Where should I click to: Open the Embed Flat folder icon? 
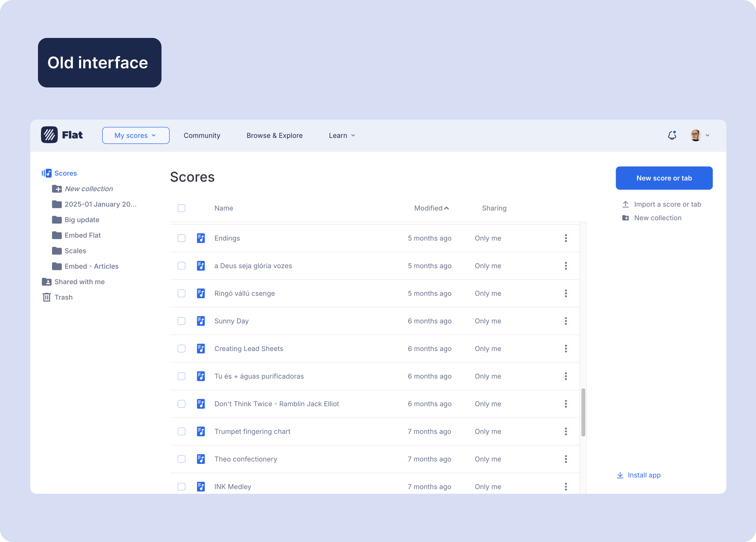pos(57,235)
